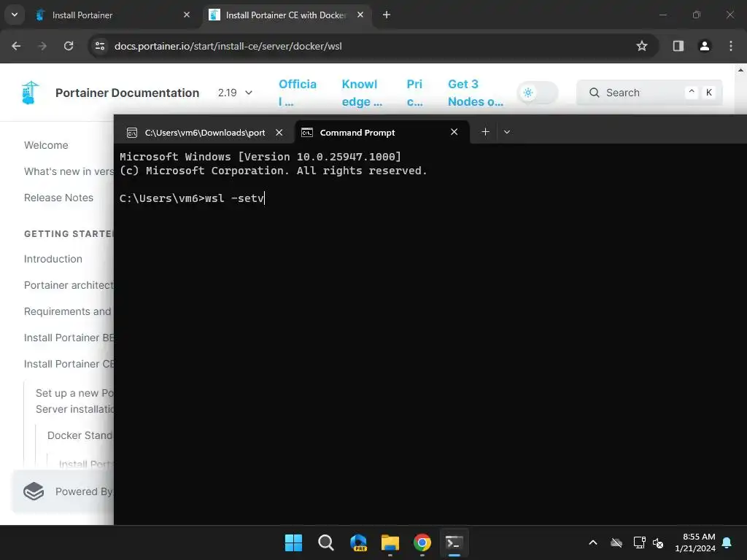Close Install Portainer CE with Docker tab
Screen dimensions: 747x560
click(360, 15)
